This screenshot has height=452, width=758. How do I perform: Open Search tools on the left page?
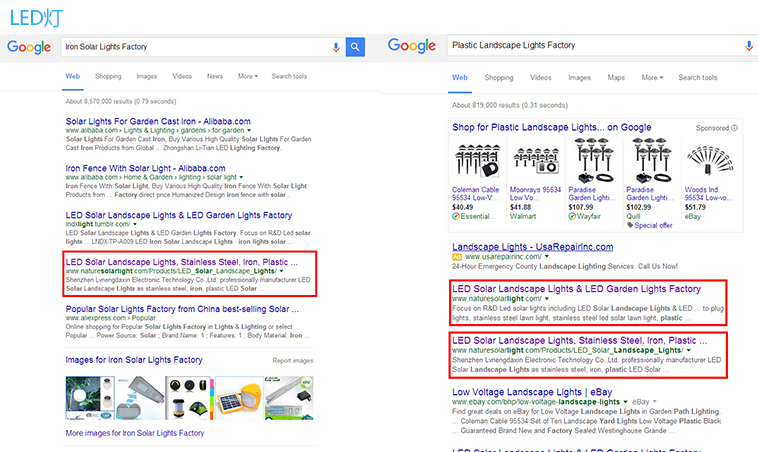tap(289, 76)
